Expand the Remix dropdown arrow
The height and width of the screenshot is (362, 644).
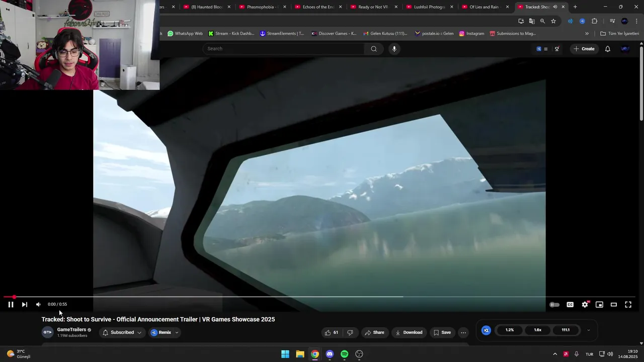(x=177, y=332)
